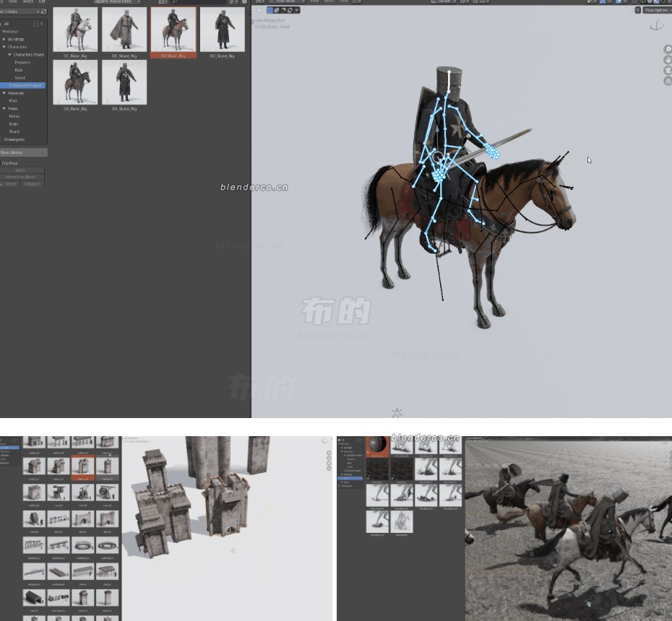Image resolution: width=672 pixels, height=621 pixels.
Task: Click the Interactive Blend button
Action: pos(22,177)
